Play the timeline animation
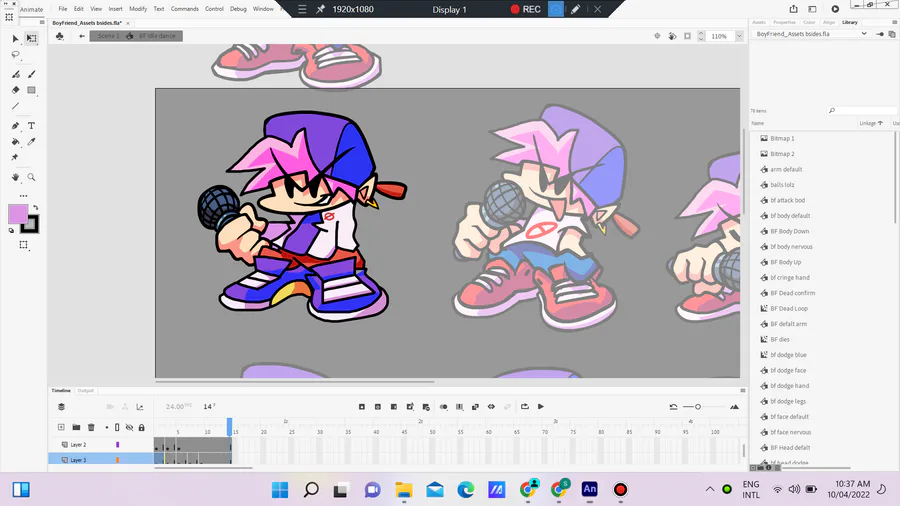Image resolution: width=900 pixels, height=506 pixels. coord(541,407)
